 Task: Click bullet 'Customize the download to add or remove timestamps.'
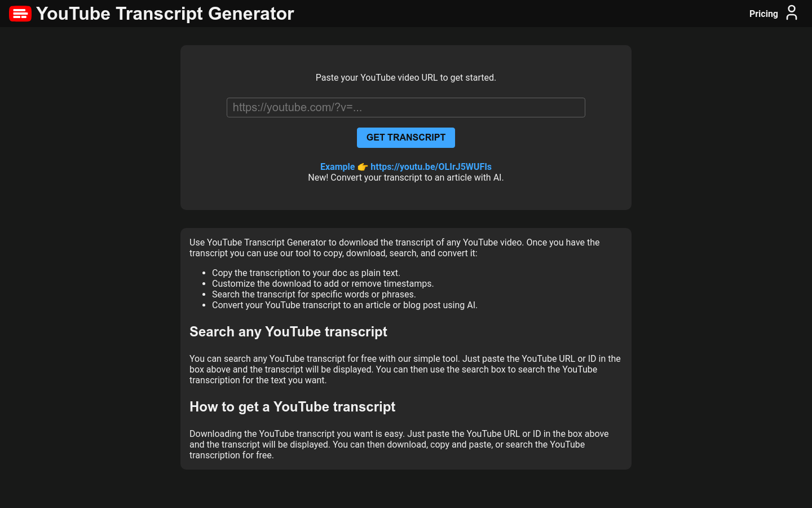pyautogui.click(x=323, y=284)
